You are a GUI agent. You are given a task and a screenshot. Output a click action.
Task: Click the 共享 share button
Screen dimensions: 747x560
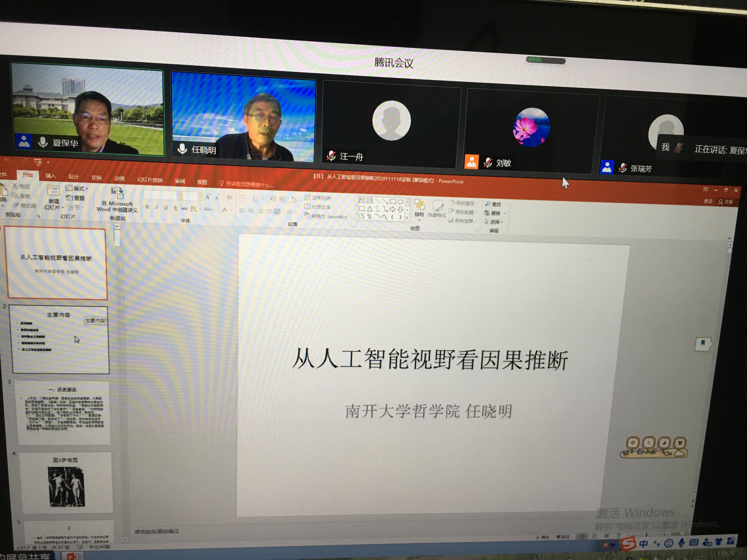725,202
